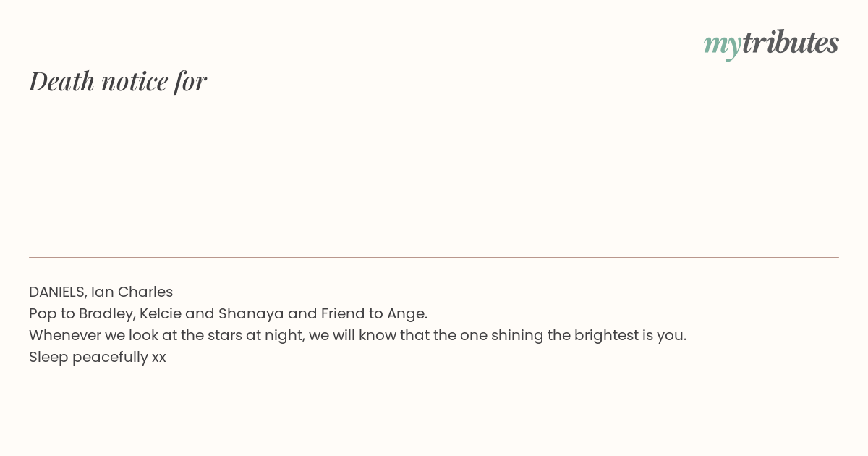Click the mytributes logo
Screen dimensions: 868x456
771,43
